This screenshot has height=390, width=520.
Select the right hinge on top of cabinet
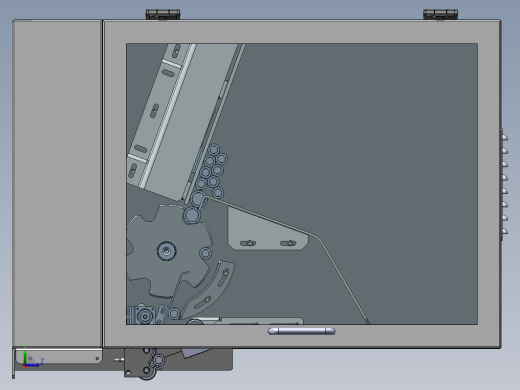(x=440, y=14)
